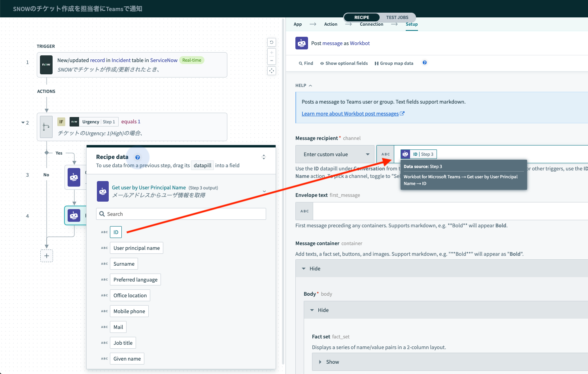The width and height of the screenshot is (588, 374).
Task: Click the Yes branch label
Action: click(59, 153)
